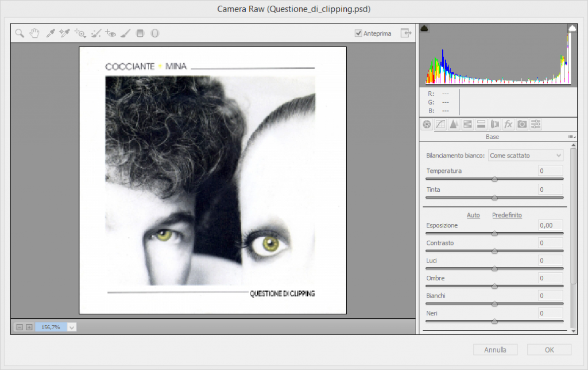The image size is (588, 370).
Task: Click zoom out minus button
Action: tap(20, 327)
